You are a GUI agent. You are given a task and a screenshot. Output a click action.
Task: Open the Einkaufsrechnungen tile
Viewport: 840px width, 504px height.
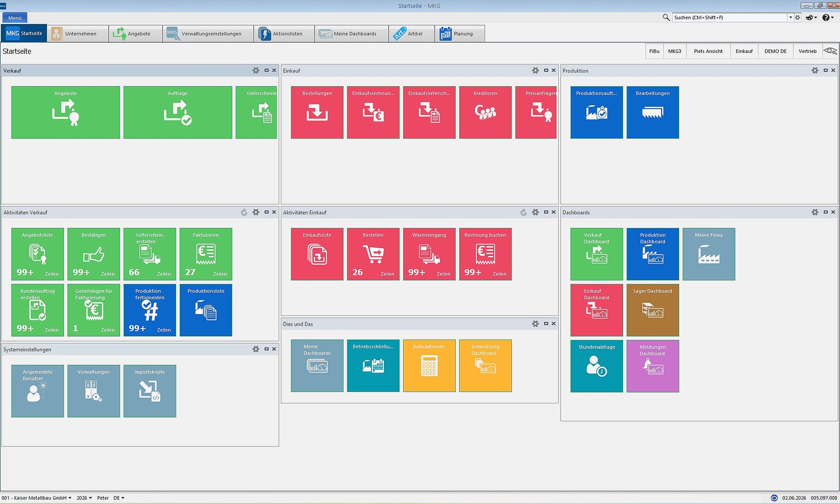coord(373,112)
